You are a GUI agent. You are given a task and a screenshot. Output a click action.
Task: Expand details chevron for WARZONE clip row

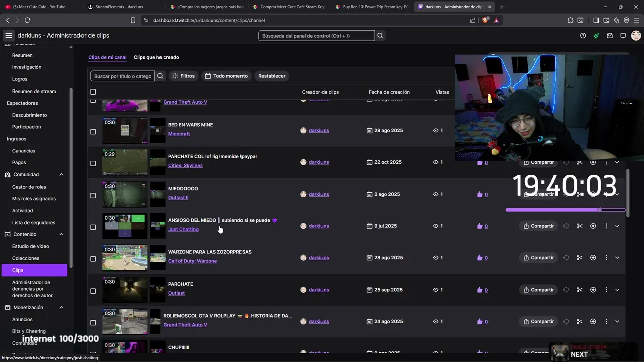[x=617, y=258]
